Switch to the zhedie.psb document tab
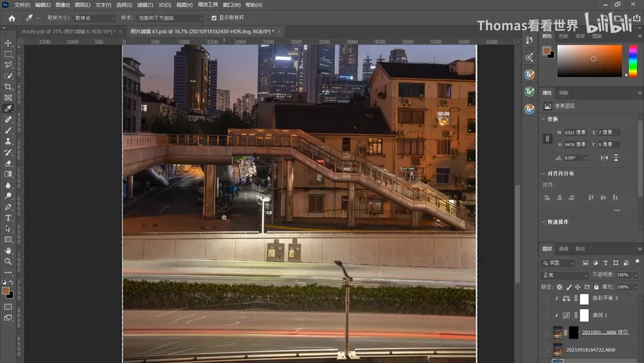This screenshot has width=644, height=363. click(68, 31)
